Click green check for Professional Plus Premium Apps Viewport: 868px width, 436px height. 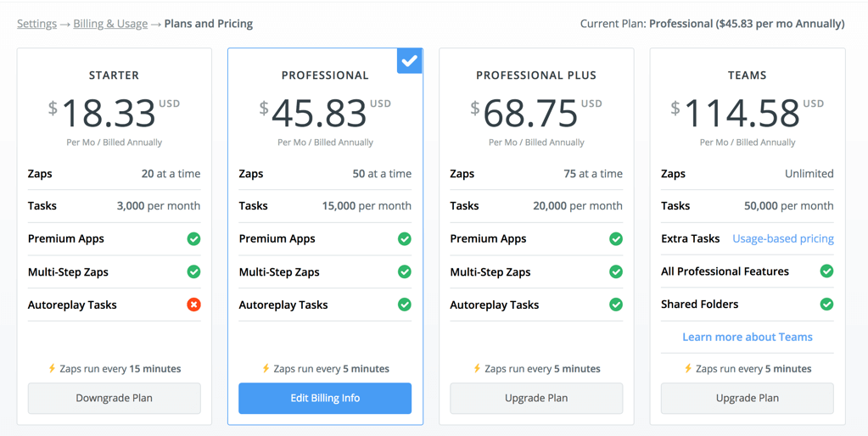pos(615,239)
